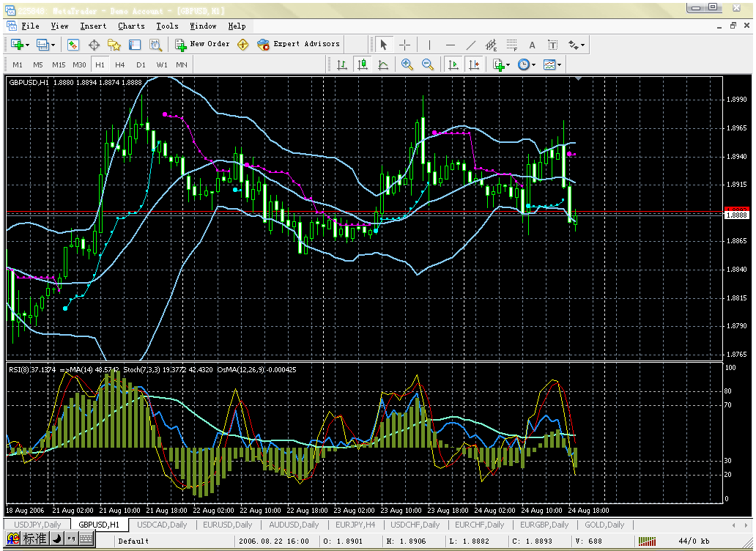Zoom out on the chart
The width and height of the screenshot is (756, 551).
pos(427,64)
